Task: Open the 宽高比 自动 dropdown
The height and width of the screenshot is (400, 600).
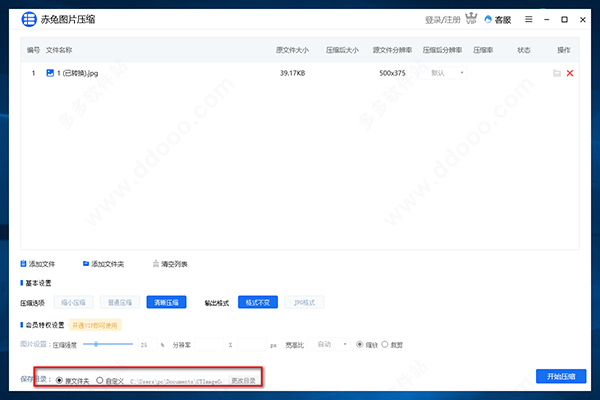Action: pos(329,344)
